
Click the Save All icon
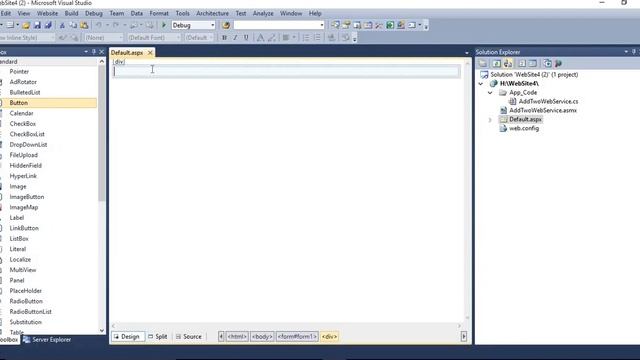point(48,25)
